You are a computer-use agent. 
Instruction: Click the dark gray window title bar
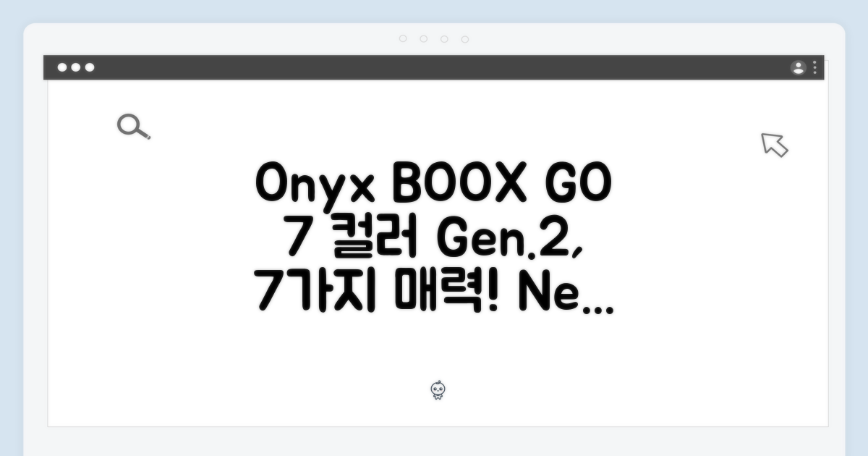[x=434, y=68]
